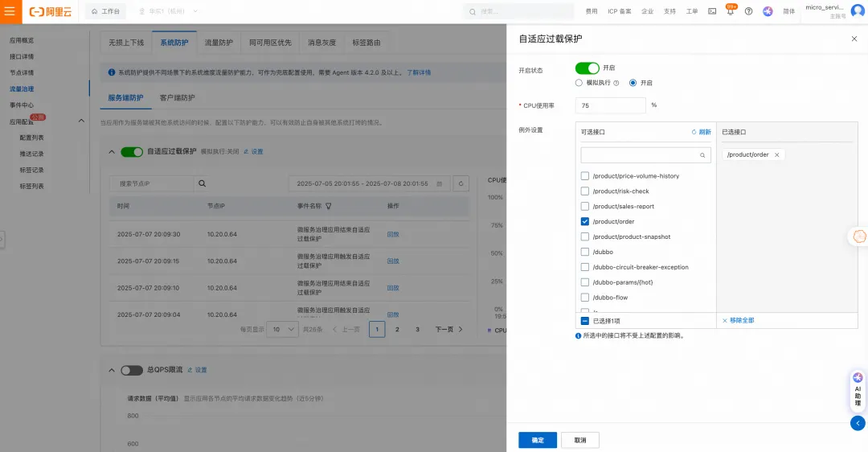Click the 了解详情 link in banner
Screen dimensions: 868x452
419,72
